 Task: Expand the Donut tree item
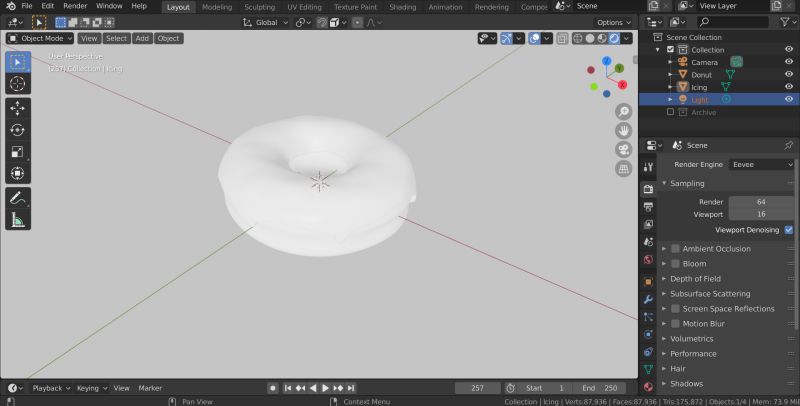tap(670, 74)
